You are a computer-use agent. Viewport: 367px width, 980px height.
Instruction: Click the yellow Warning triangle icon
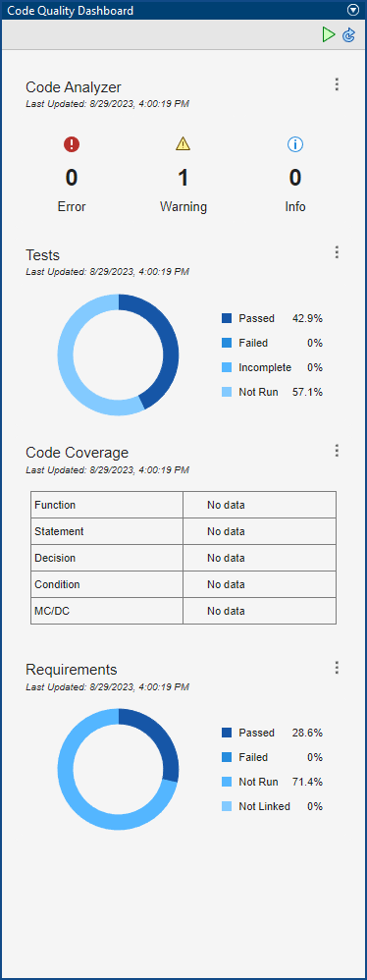[183, 144]
